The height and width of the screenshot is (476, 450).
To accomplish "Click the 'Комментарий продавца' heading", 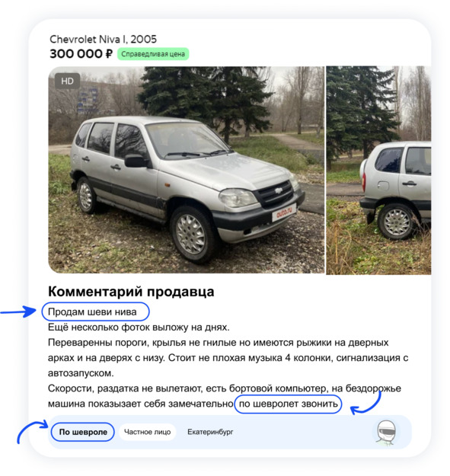I will click(x=131, y=292).
